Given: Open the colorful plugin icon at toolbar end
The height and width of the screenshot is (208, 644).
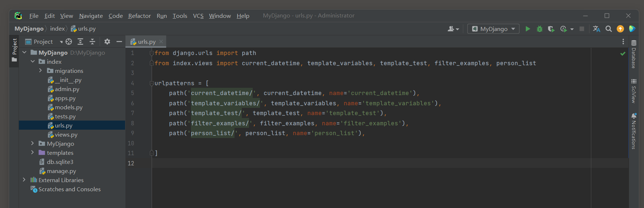Looking at the screenshot, I should 632,29.
